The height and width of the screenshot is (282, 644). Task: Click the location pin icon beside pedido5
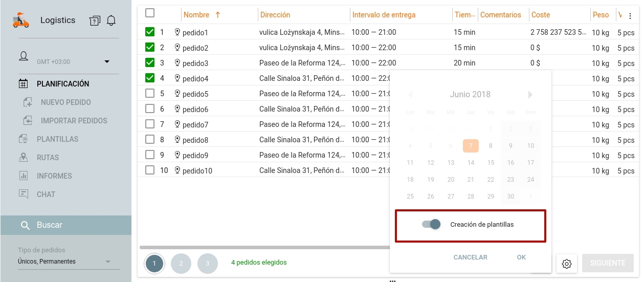click(x=177, y=94)
